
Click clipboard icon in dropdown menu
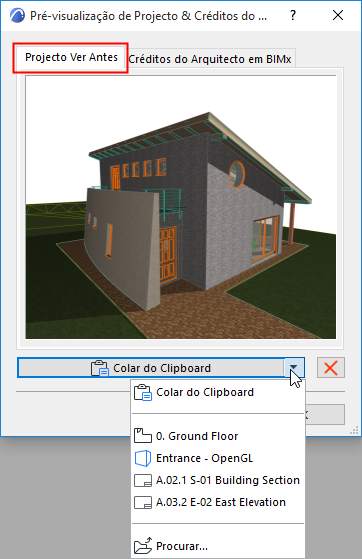click(x=143, y=393)
